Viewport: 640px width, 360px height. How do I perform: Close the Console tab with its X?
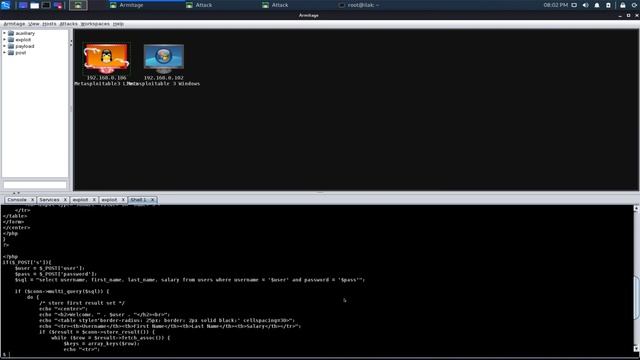point(32,200)
